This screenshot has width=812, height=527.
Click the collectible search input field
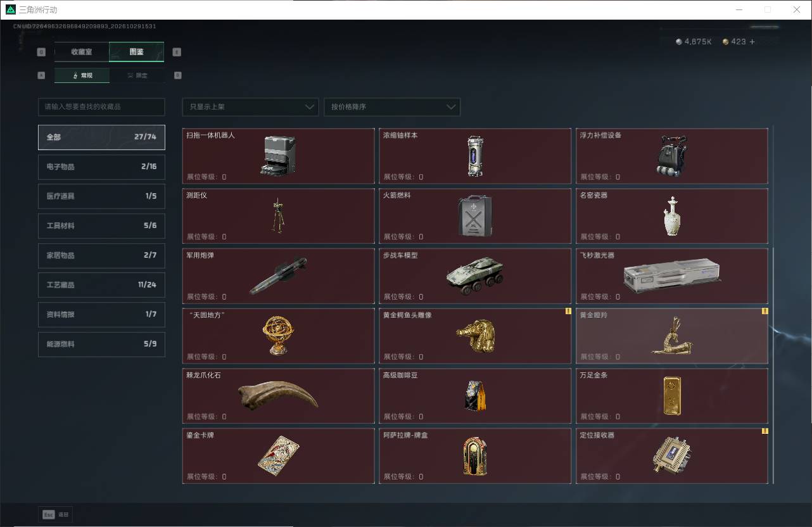pos(101,107)
